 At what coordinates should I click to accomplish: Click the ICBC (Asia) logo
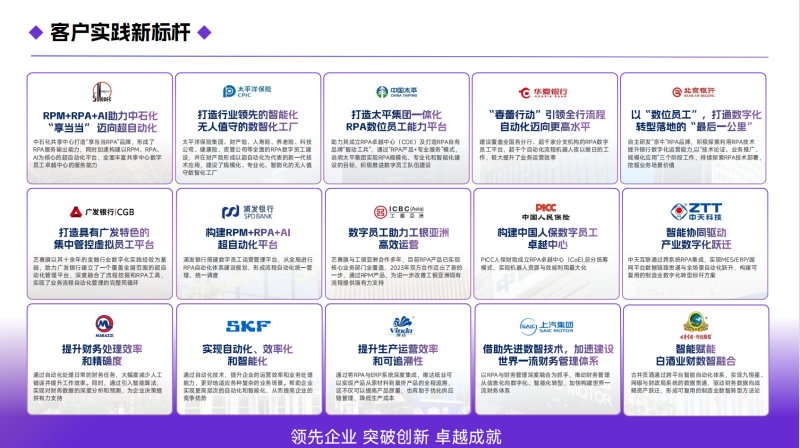pyautogui.click(x=398, y=212)
